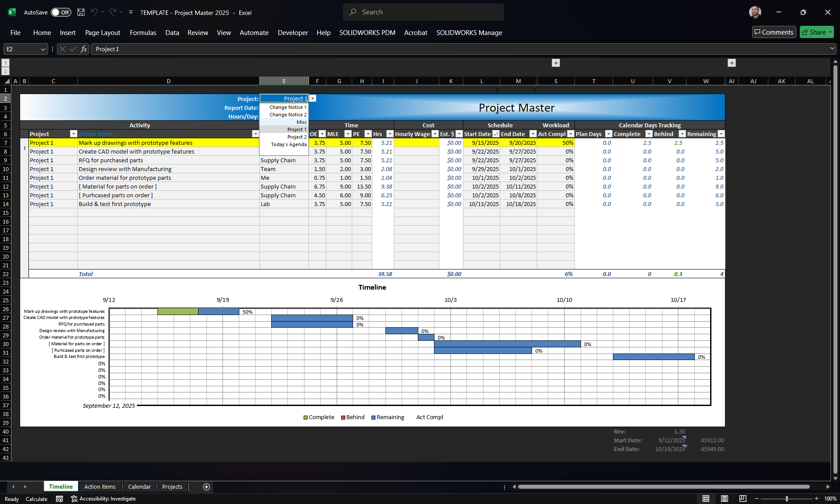This screenshot has height=504, width=840.
Task: Click the Search box in title bar
Action: click(x=423, y=12)
